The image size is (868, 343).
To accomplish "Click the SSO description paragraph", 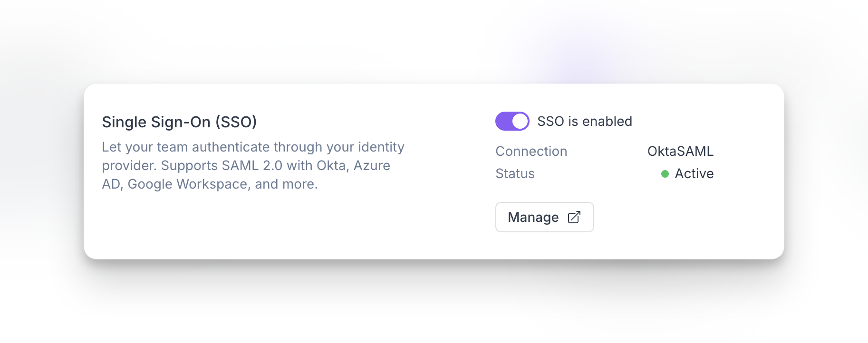I will coord(252,165).
